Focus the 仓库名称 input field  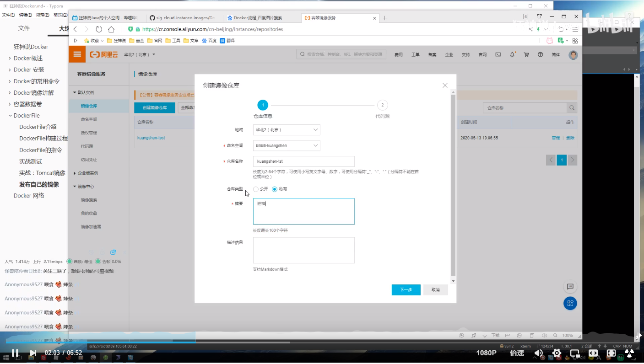(303, 161)
